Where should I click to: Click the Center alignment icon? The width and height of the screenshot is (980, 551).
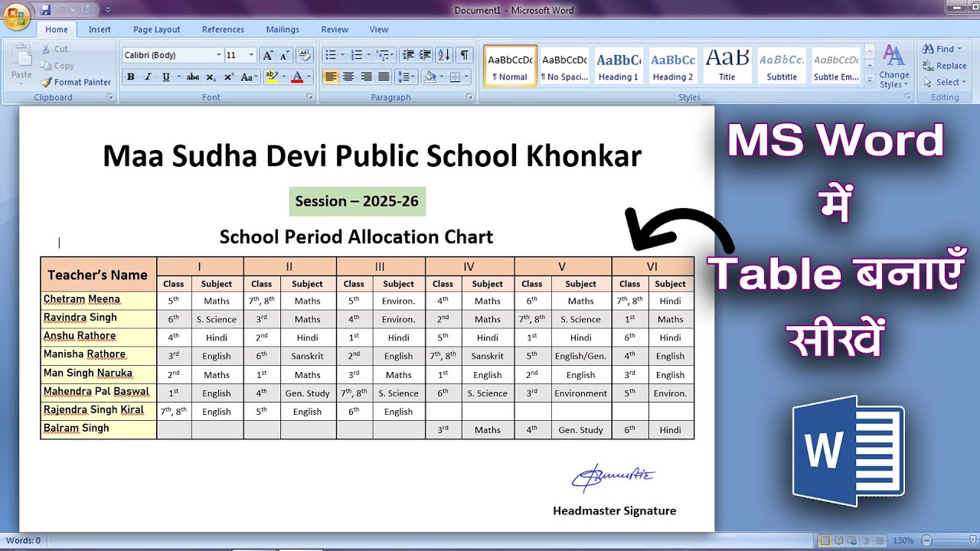[348, 77]
